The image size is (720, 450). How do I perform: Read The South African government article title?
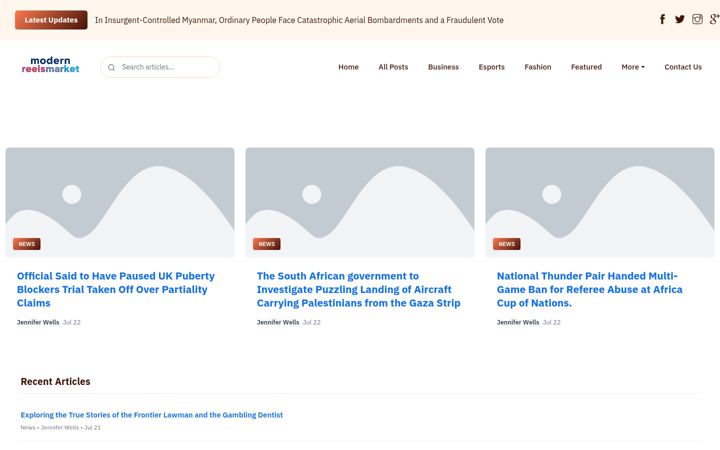(358, 289)
